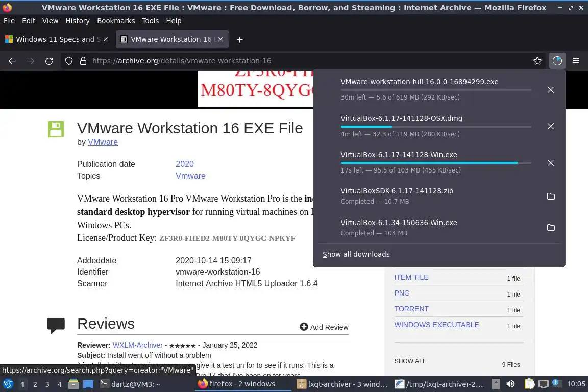Open the Edit menu

29,21
